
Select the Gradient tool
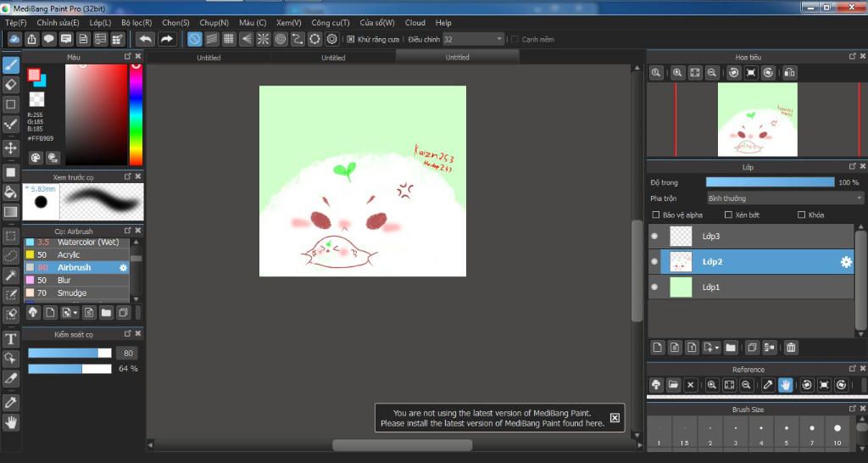tap(10, 211)
